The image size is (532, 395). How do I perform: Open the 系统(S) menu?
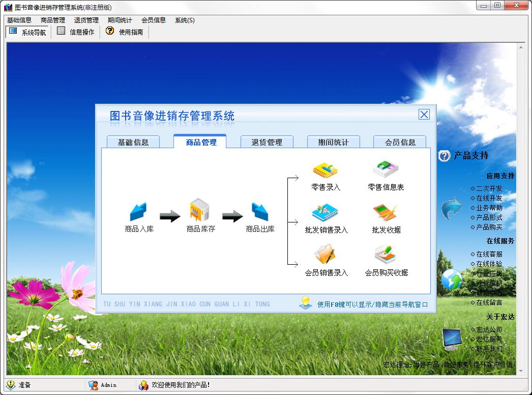[x=185, y=20]
